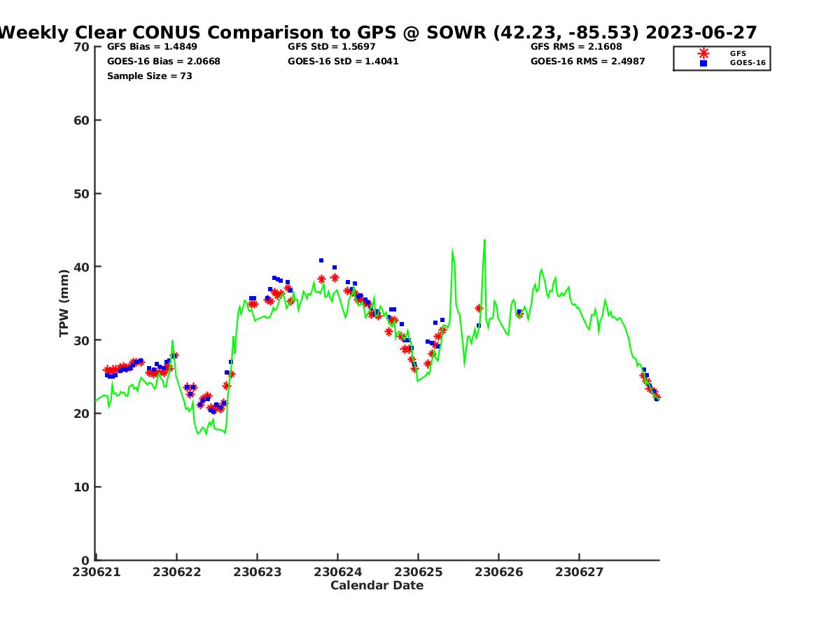Click the red GFS asterisk legend marker
This screenshot has width=840, height=630.
coord(703,53)
